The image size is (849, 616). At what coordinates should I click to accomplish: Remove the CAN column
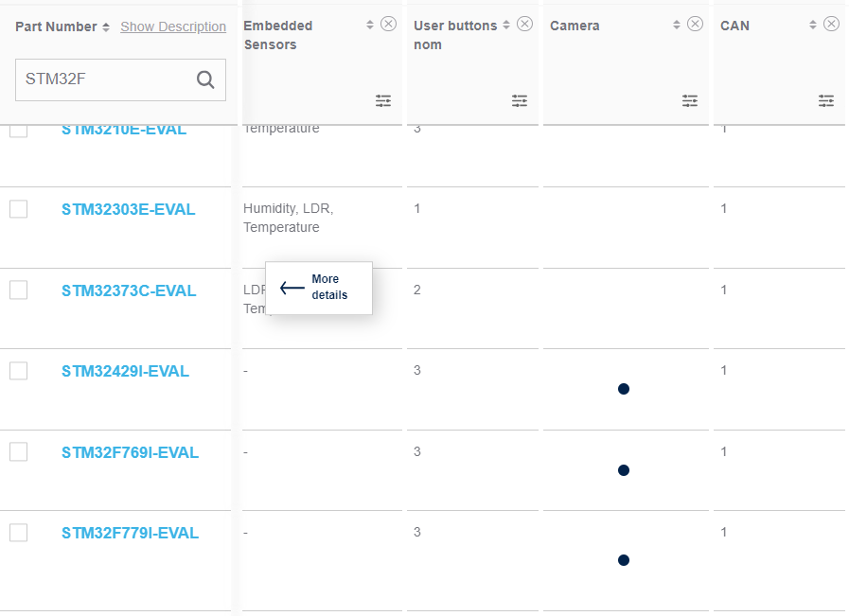pyautogui.click(x=831, y=24)
